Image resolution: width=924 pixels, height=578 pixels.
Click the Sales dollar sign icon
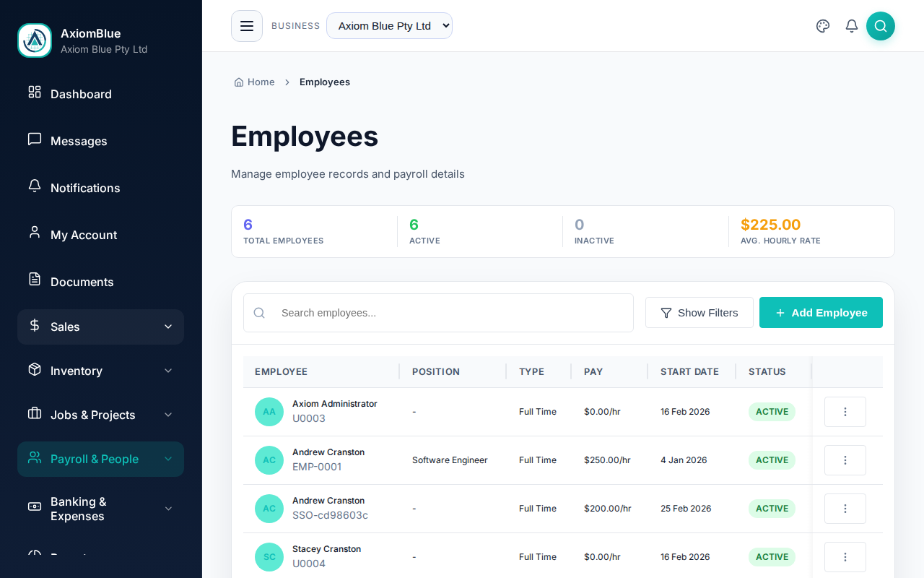(35, 325)
